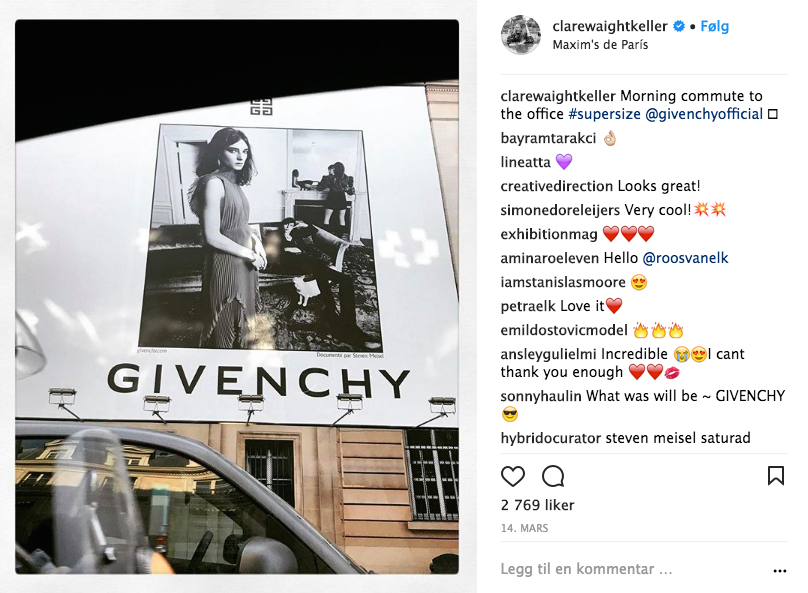
Task: View the 2 769 liker list
Action: [x=537, y=505]
